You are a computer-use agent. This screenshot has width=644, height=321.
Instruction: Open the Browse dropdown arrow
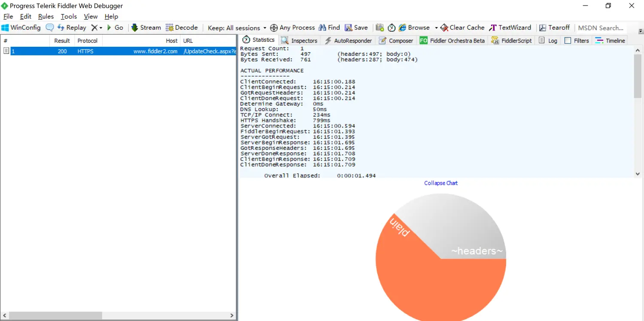point(436,28)
